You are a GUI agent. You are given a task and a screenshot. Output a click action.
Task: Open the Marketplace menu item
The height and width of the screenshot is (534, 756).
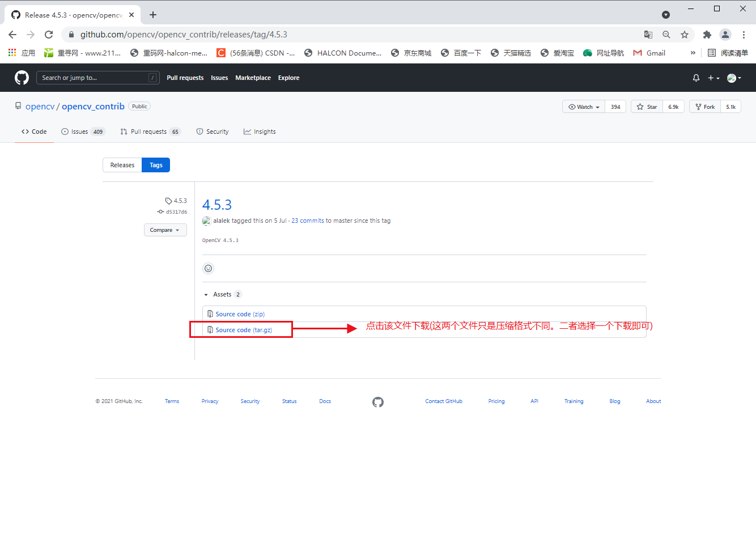coord(253,78)
